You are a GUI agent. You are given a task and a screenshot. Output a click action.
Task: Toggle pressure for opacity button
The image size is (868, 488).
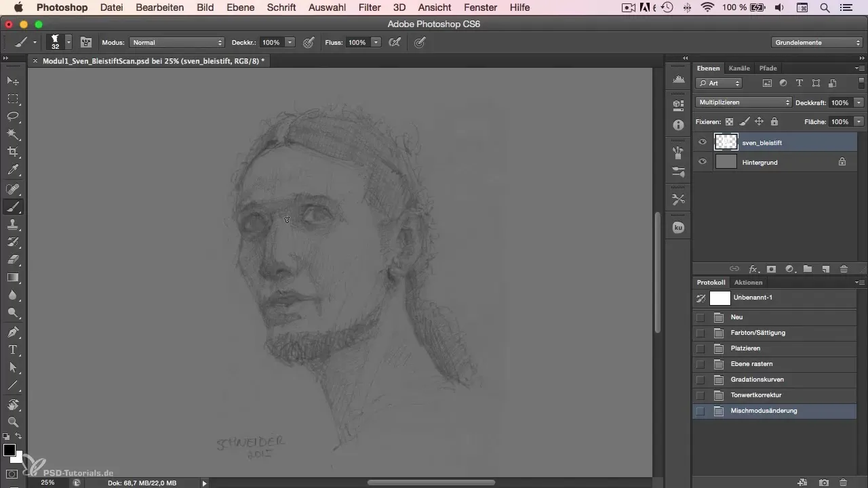point(309,42)
